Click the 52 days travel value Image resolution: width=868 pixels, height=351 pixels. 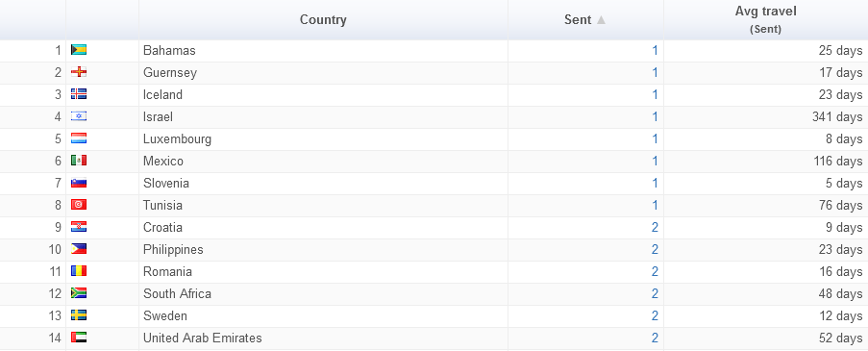[x=841, y=338]
